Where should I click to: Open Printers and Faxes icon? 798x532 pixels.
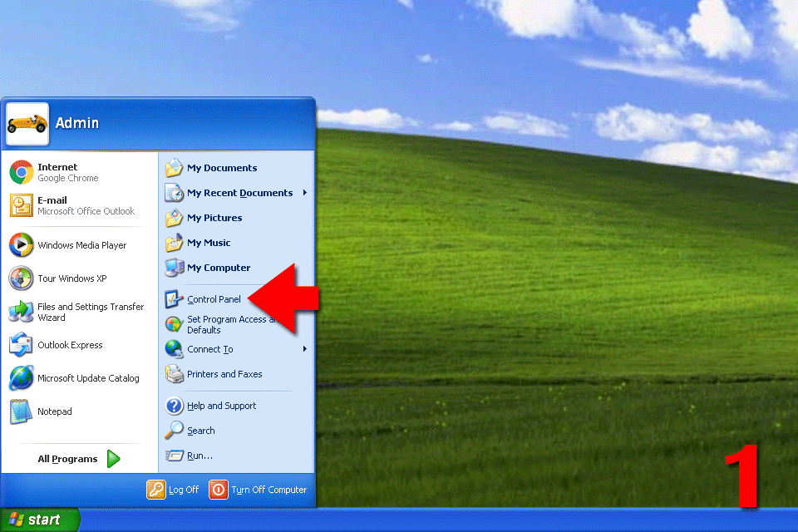pos(174,374)
